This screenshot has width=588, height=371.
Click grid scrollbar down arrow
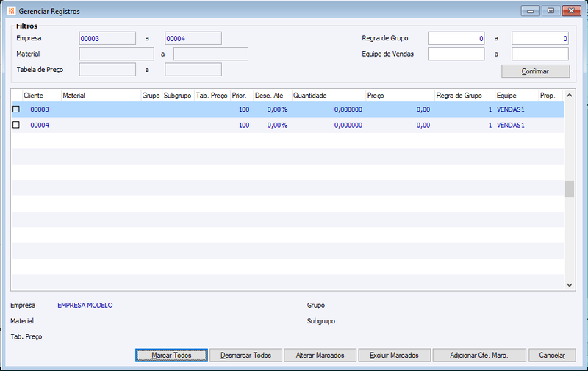pyautogui.click(x=569, y=285)
